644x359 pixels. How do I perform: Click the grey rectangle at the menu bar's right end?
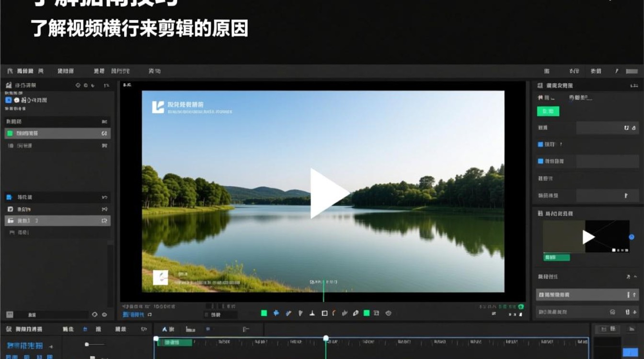632,71
